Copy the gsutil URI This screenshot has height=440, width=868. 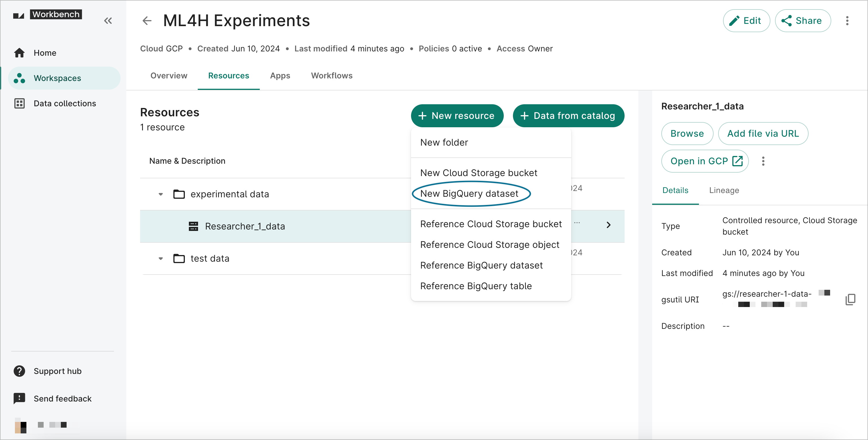pos(850,299)
